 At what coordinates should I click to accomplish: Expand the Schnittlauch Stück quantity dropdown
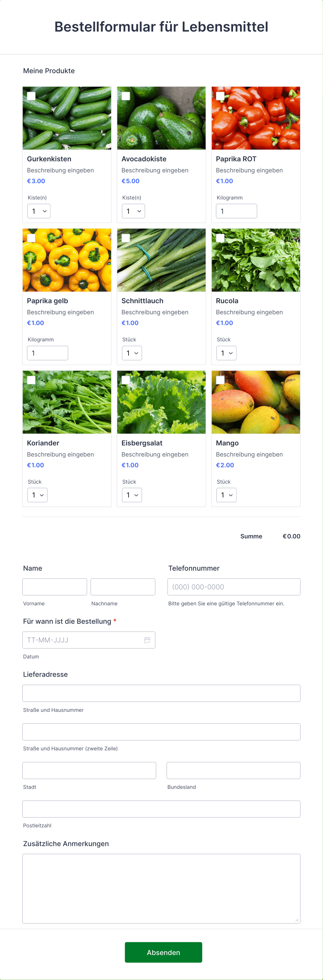tap(132, 353)
